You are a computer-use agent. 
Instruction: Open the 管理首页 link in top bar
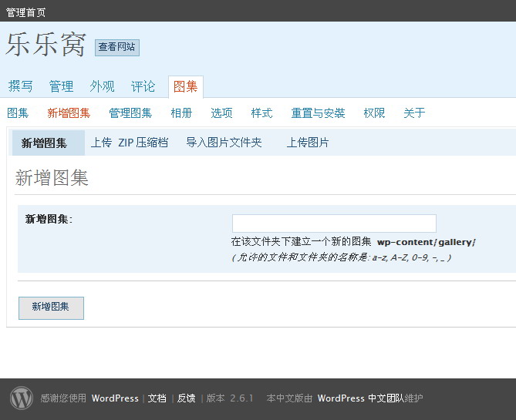pyautogui.click(x=25, y=12)
